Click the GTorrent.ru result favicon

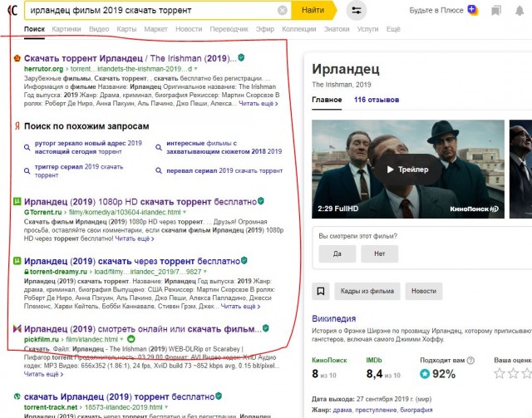click(17, 202)
